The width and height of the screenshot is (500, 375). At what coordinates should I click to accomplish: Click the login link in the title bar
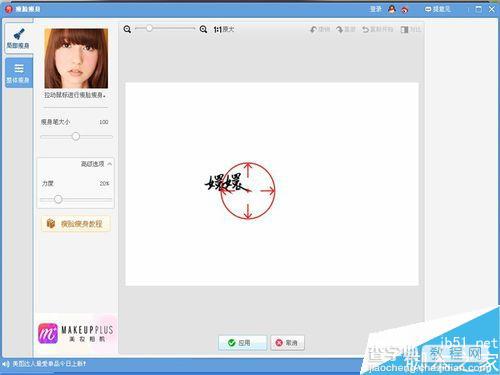(x=376, y=9)
